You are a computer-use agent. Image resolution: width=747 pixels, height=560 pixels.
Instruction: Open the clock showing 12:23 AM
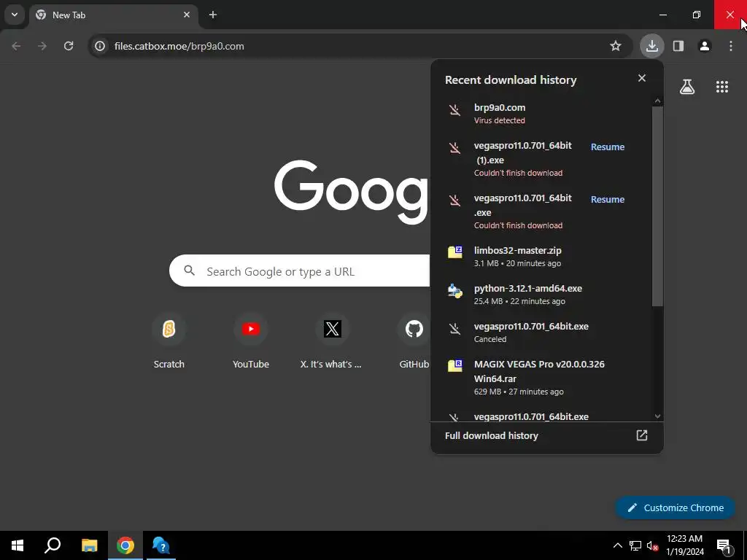684,545
